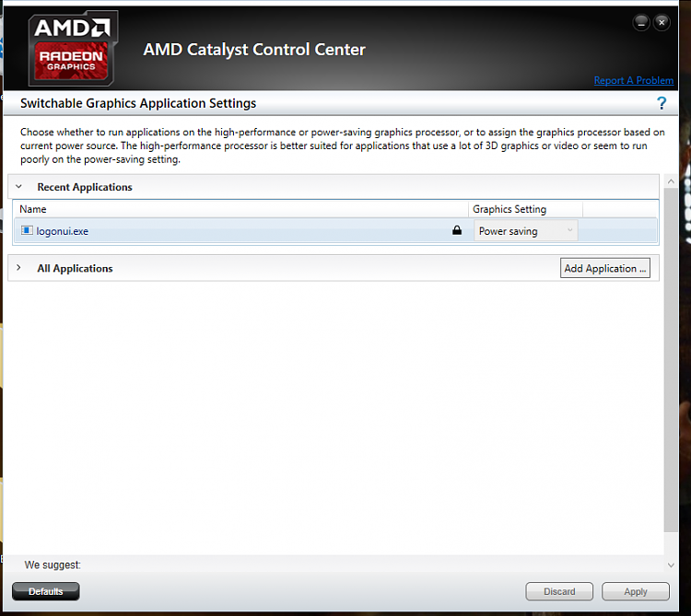Click the We suggest label
This screenshot has height=616, width=691.
tap(53, 565)
